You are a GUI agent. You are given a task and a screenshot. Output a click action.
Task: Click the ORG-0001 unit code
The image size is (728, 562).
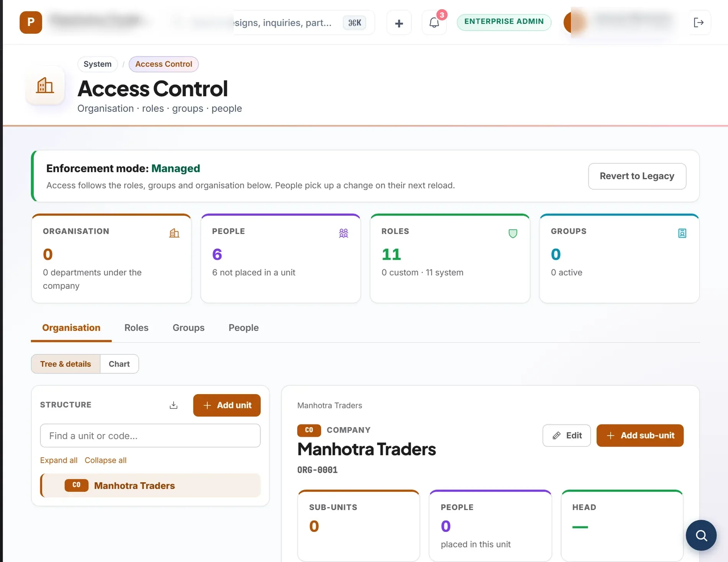click(x=317, y=470)
